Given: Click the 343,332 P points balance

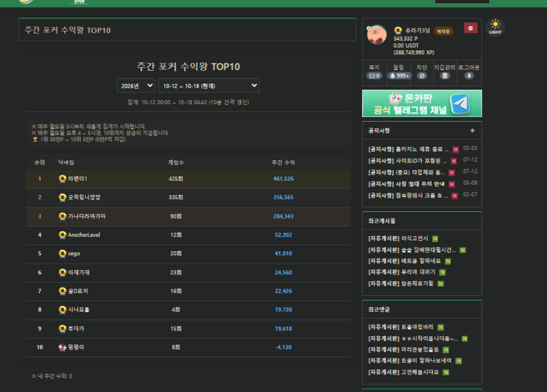Looking at the screenshot, I should pos(406,39).
